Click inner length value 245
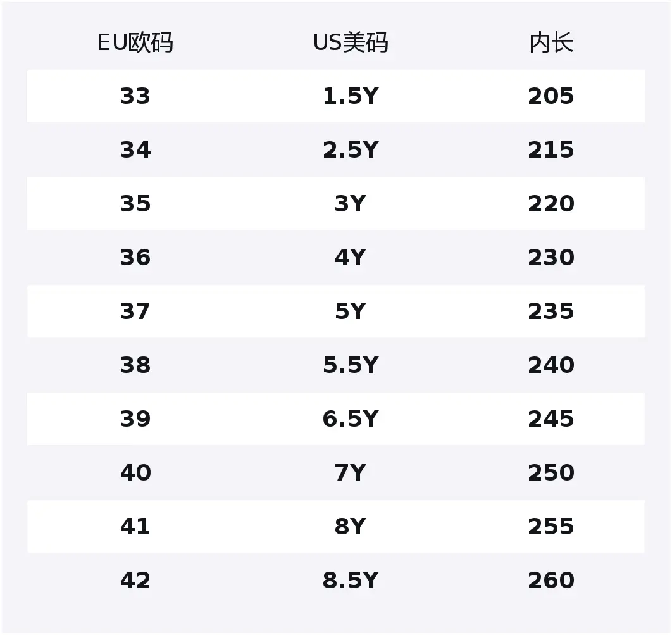672x635 pixels. (x=551, y=419)
